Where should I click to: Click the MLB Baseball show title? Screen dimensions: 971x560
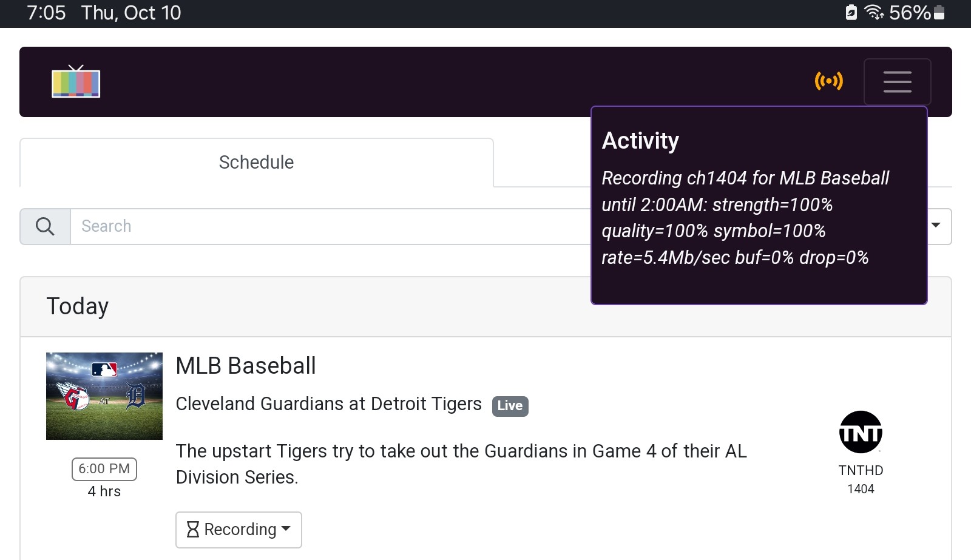[x=245, y=366]
